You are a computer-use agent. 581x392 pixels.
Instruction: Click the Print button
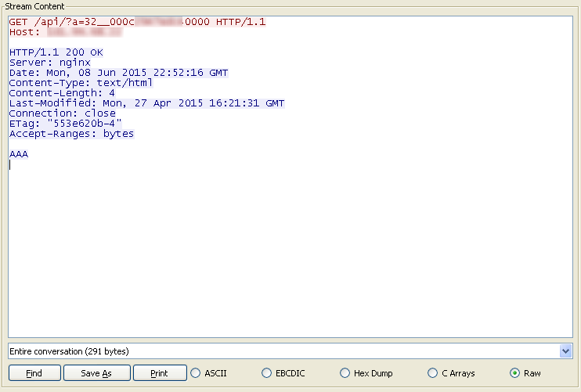(160, 372)
